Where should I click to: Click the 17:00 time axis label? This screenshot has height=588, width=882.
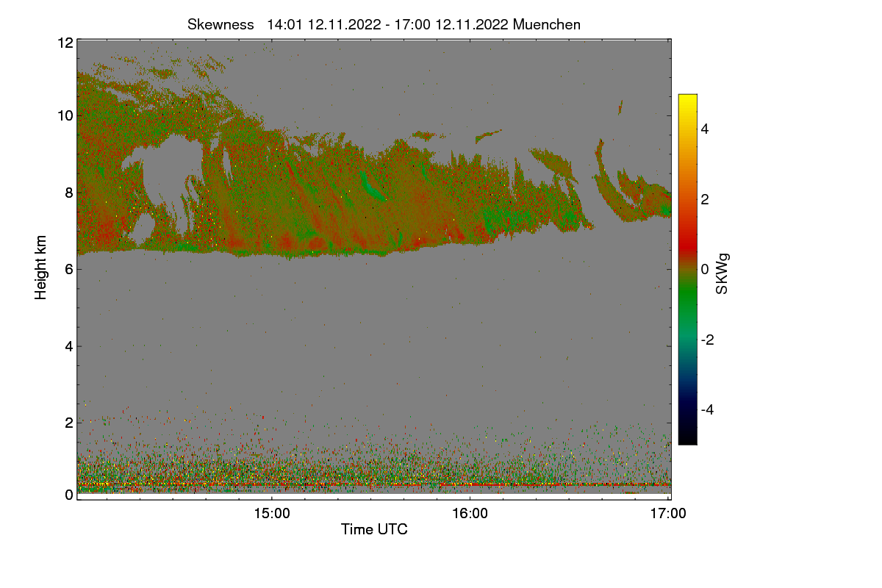pyautogui.click(x=669, y=514)
